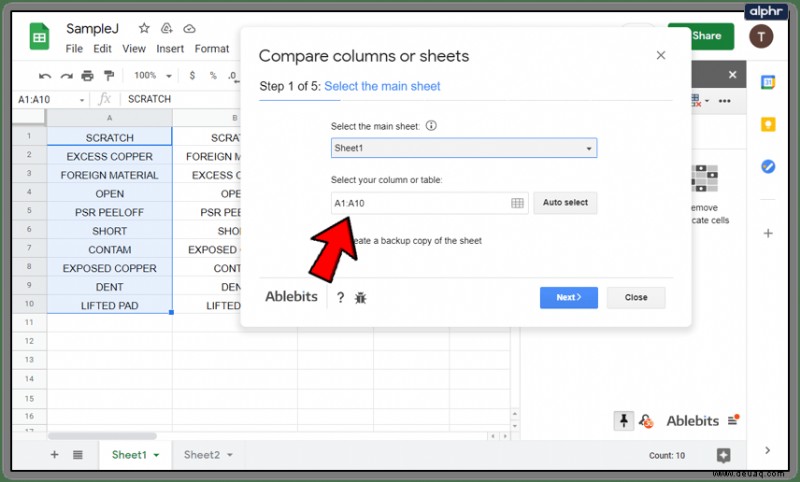The height and width of the screenshot is (482, 800).
Task: Open the zoom 100% dropdown
Action: (152, 75)
